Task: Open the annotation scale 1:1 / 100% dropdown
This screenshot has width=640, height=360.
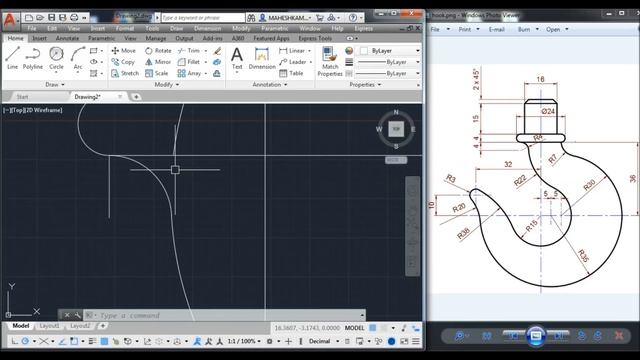Action: pos(244,341)
